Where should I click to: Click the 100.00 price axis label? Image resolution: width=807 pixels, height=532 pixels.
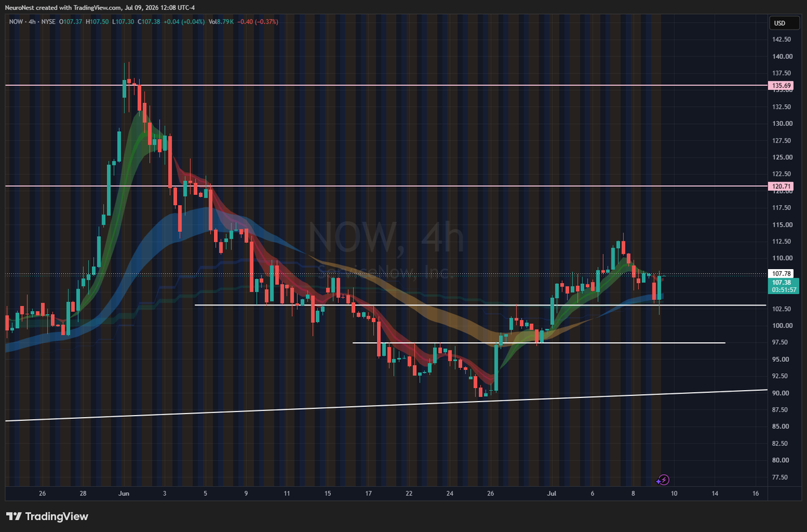[780, 326]
